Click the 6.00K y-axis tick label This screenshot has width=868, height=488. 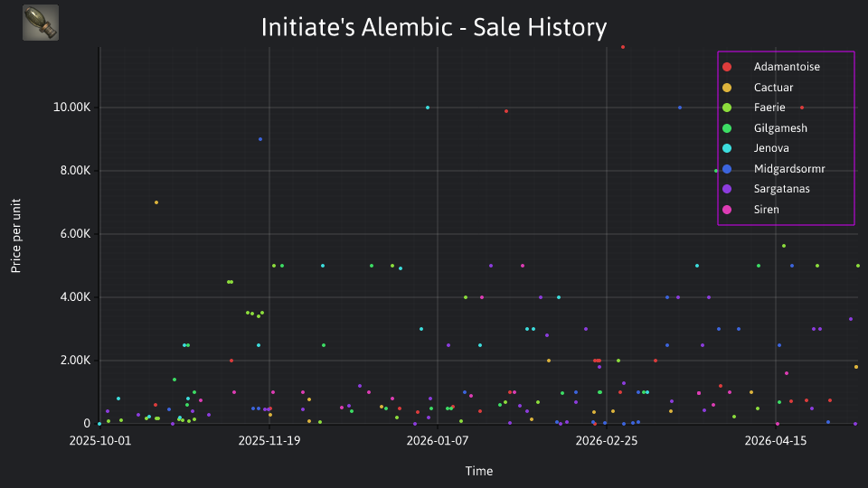[x=75, y=234]
